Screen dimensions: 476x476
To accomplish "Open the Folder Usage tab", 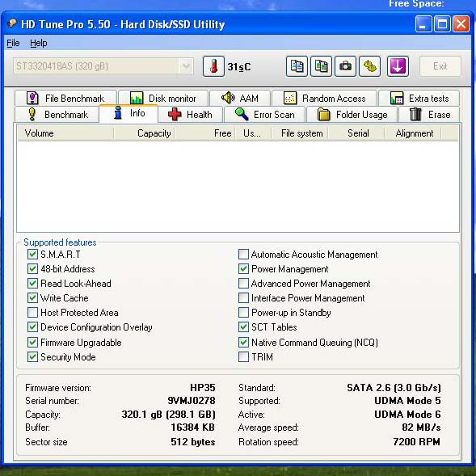I will click(352, 115).
